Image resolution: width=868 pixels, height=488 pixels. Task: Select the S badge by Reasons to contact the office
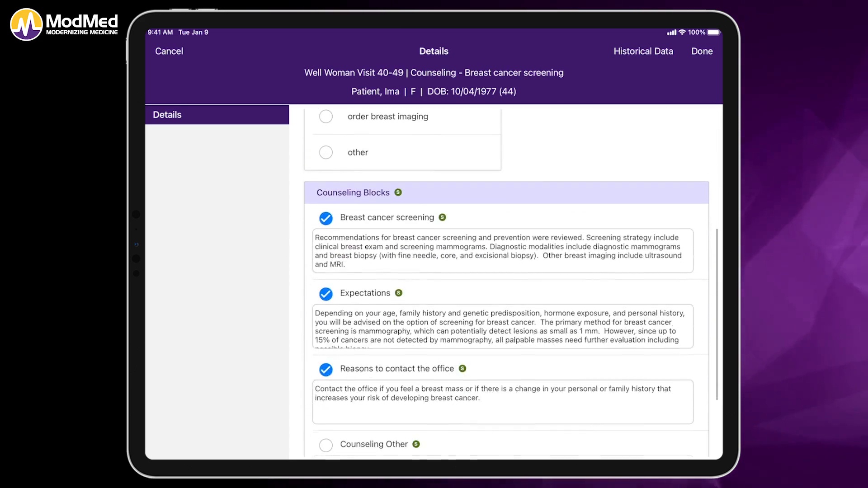pyautogui.click(x=462, y=369)
